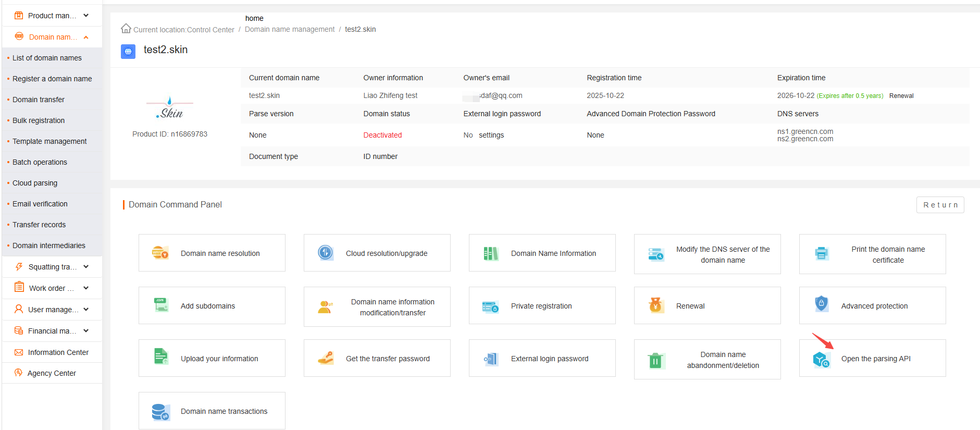980x430 pixels.
Task: Select the Advanced protection shield icon
Action: 821,304
